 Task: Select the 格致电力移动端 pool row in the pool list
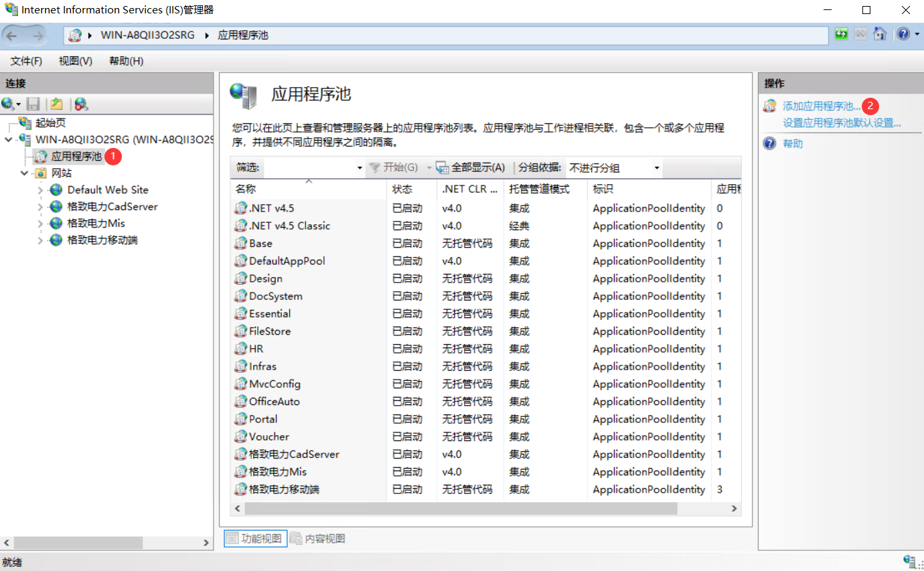[x=486, y=489]
